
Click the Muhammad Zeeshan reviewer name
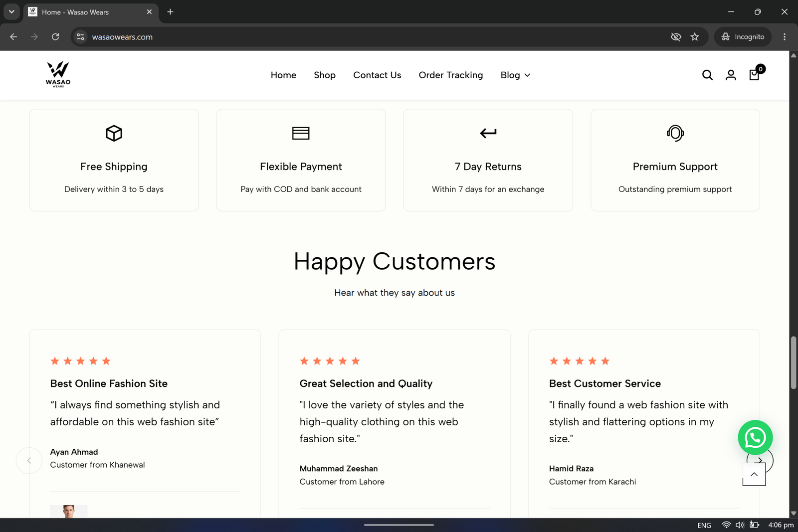339,469
